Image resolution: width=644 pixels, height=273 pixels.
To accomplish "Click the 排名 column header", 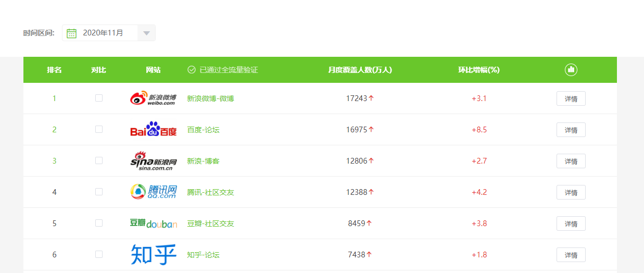I will point(54,70).
